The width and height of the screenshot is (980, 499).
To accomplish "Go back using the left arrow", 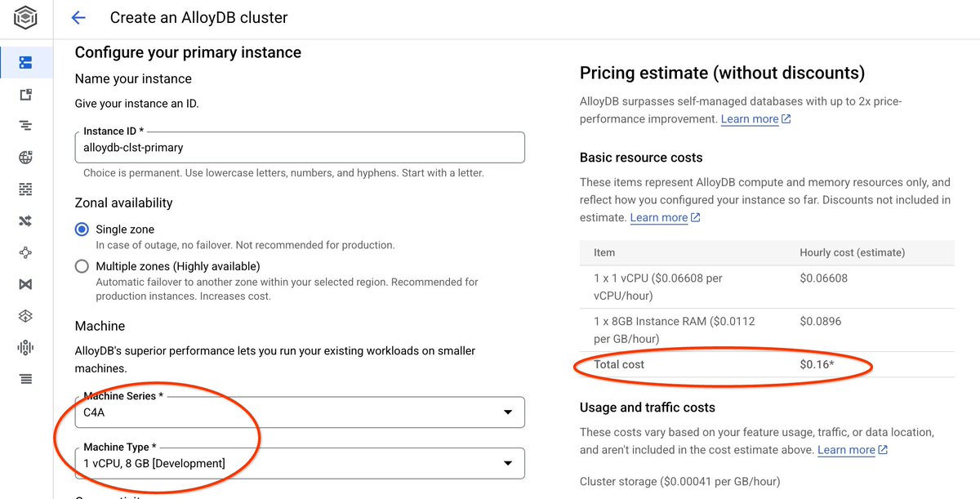I will pyautogui.click(x=78, y=18).
